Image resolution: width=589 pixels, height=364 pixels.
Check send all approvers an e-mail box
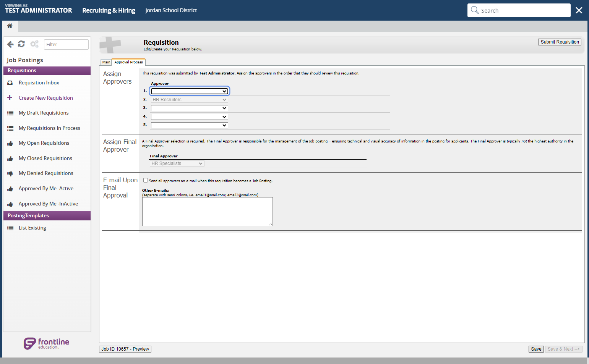pos(146,180)
